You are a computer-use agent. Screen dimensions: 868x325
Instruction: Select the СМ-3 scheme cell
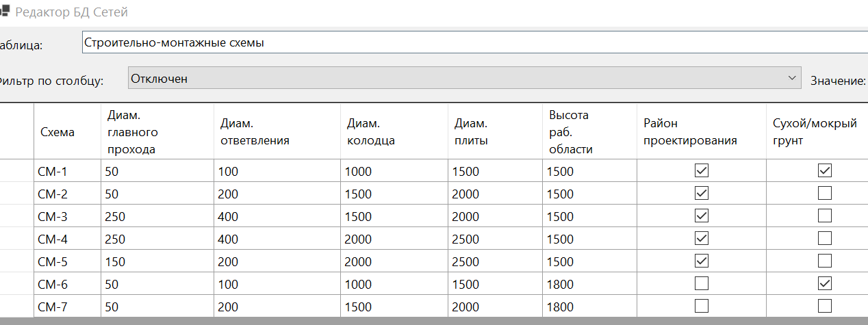[x=67, y=216]
